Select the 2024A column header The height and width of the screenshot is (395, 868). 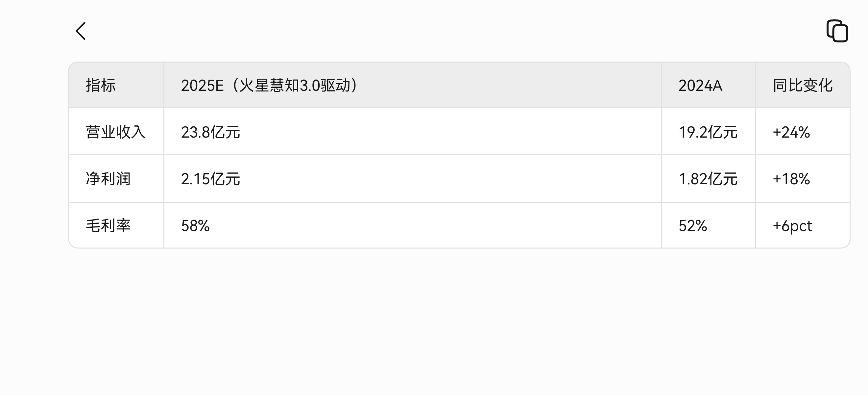coord(708,85)
